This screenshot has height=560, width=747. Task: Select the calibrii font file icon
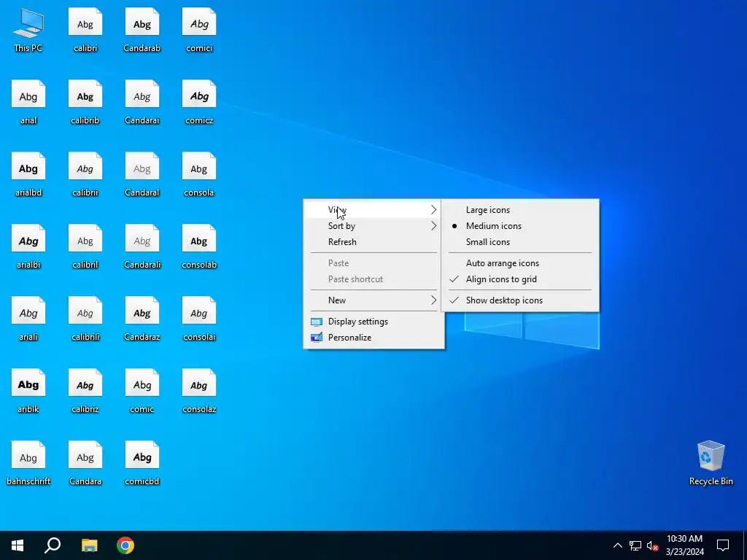point(85,174)
